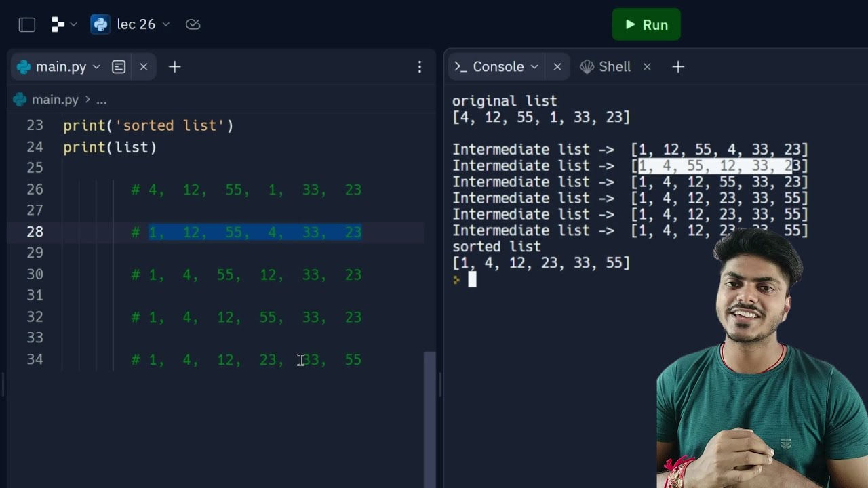Open the workspace tools icon menu
Screen dimensions: 868x488
[x=64, y=25]
